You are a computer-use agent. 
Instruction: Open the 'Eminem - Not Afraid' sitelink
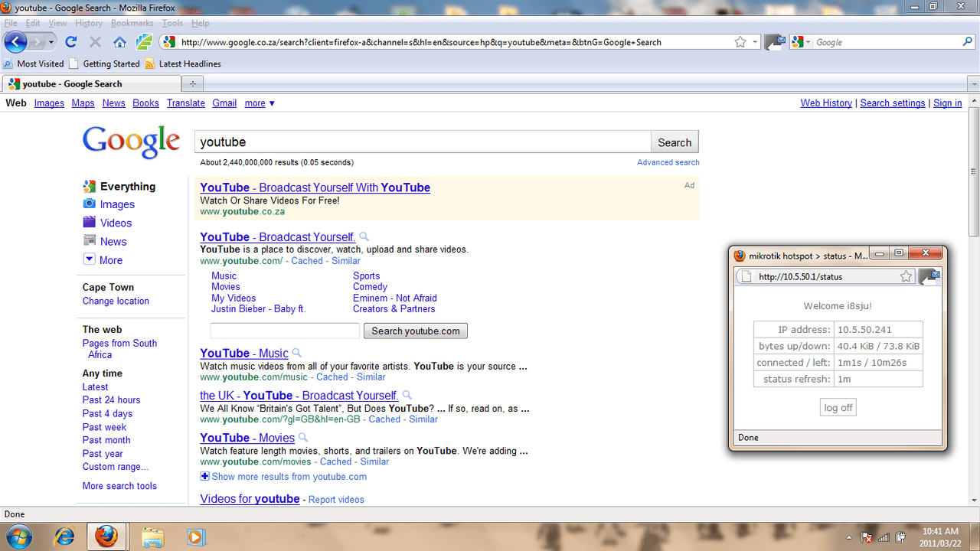[394, 298]
